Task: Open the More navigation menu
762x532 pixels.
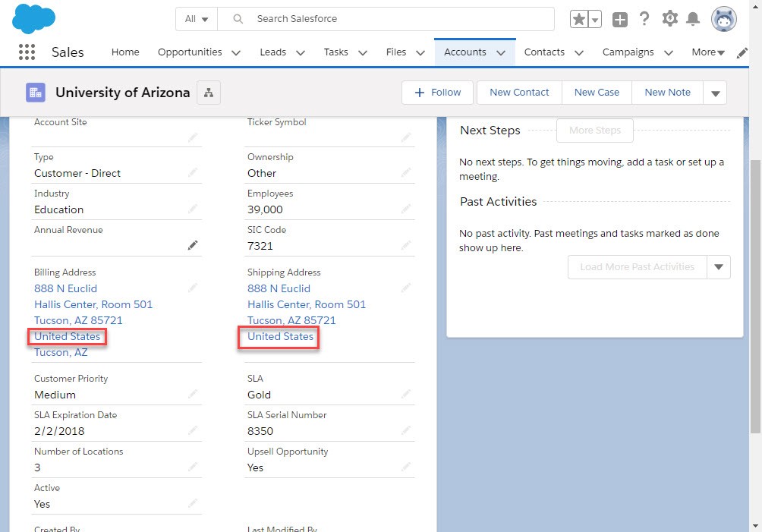Action: click(708, 52)
